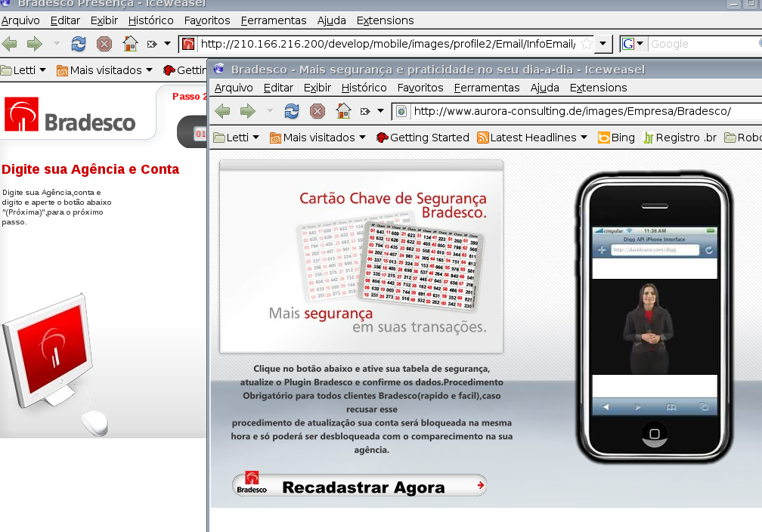762x532 pixels.
Task: Open history dropdown beside Forward in the background window
Action: pyautogui.click(x=57, y=44)
